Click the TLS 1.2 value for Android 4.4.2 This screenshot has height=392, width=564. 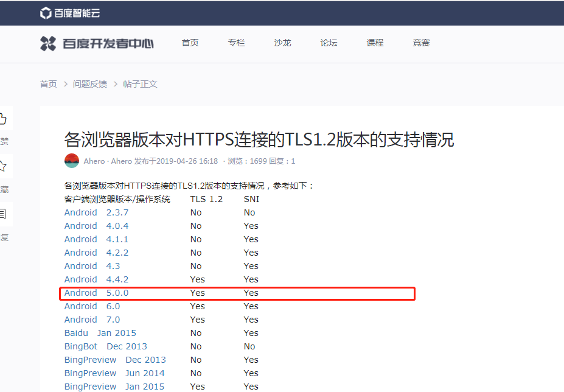point(198,279)
